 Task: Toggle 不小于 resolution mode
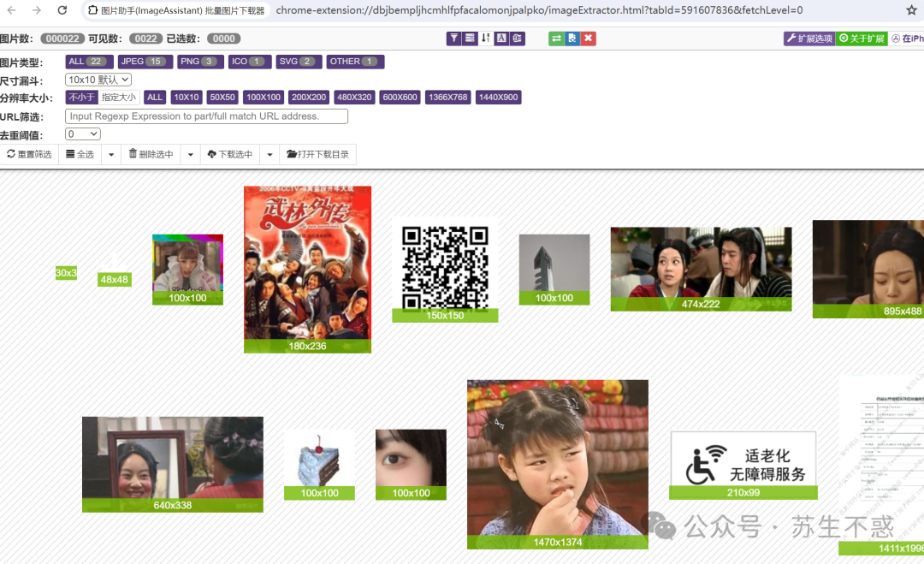81,98
